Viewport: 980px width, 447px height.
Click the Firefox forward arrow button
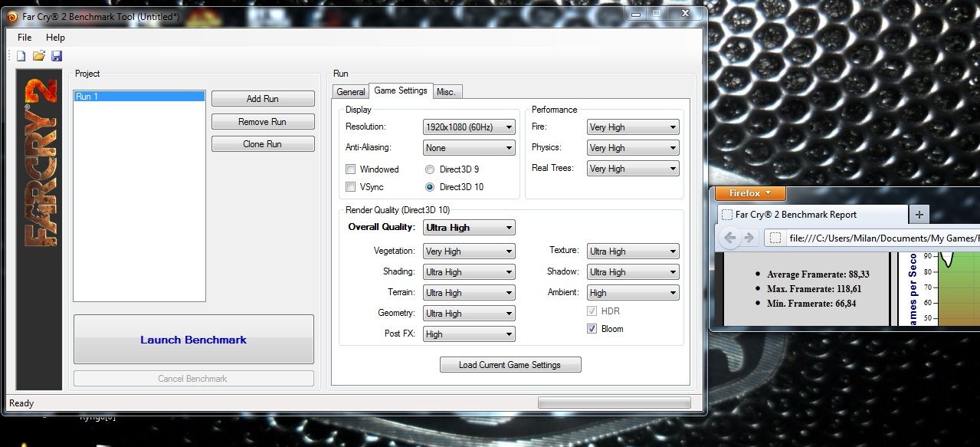[x=749, y=238]
